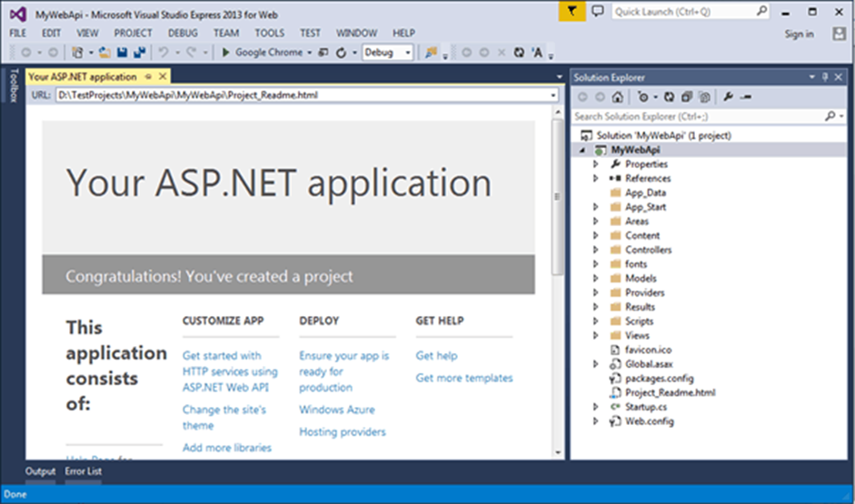Open the TOOLS menu
This screenshot has height=504, width=855.
click(269, 34)
